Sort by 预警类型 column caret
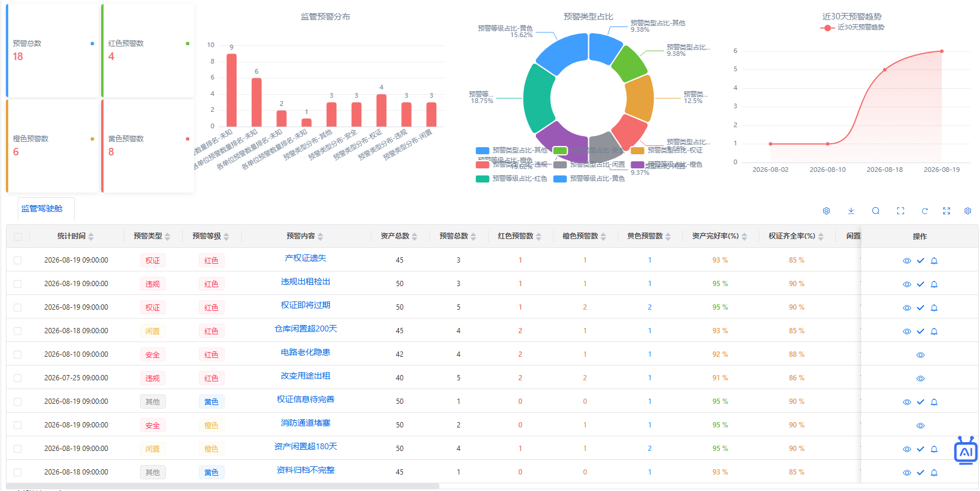This screenshot has height=491, width=980. click(x=168, y=237)
